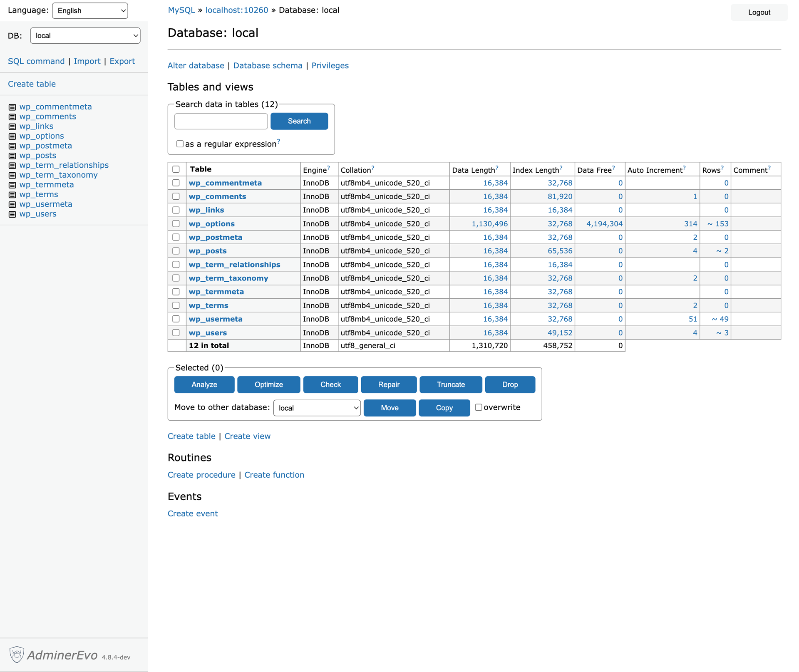
Task: Click the table icon beside wp_term_relationships in sidebar
Action: click(x=12, y=166)
